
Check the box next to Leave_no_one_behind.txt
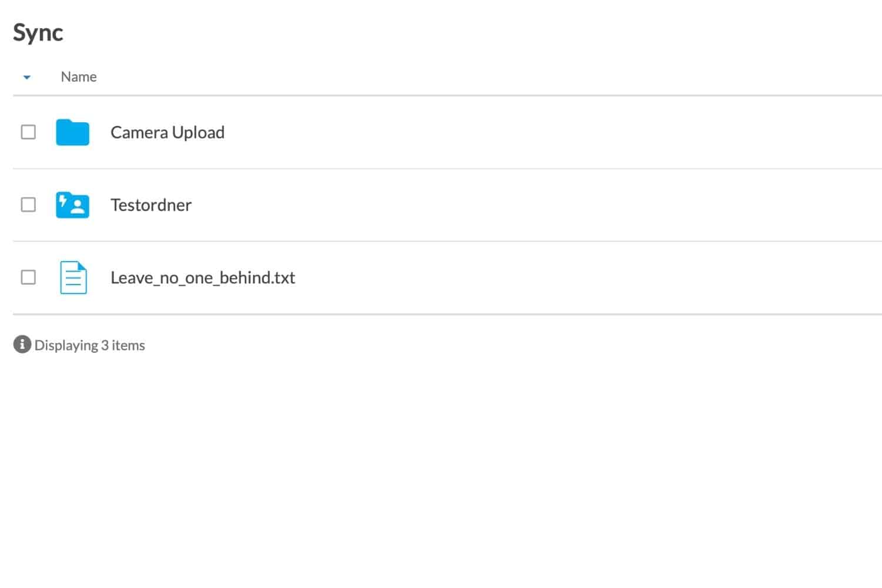[x=28, y=278]
